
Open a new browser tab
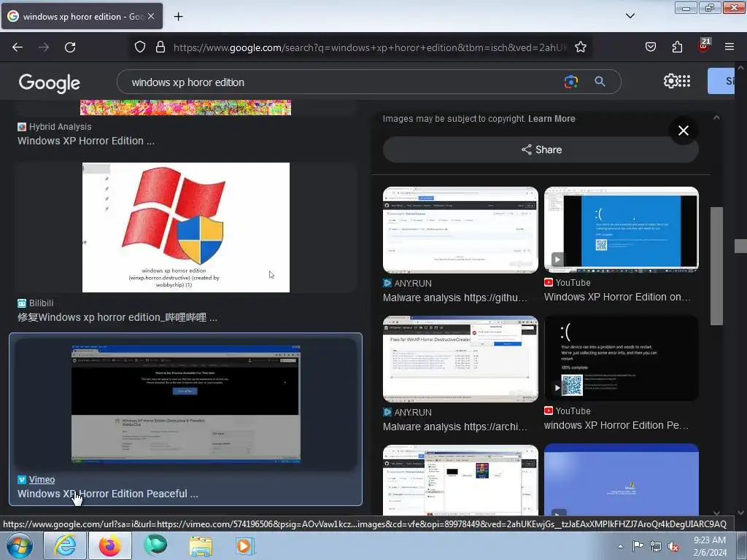point(178,17)
